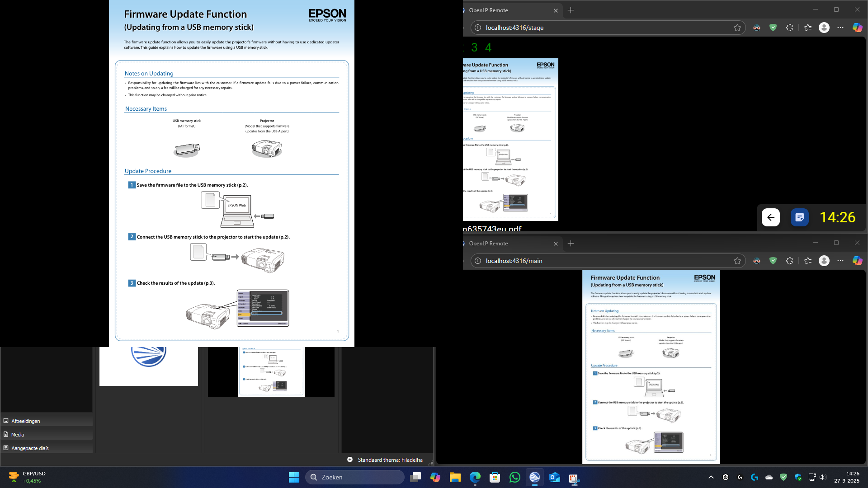Expand the Media library section
The width and height of the screenshot is (868, 488).
click(x=18, y=434)
